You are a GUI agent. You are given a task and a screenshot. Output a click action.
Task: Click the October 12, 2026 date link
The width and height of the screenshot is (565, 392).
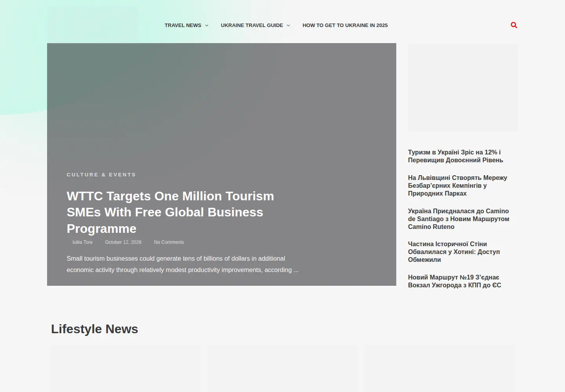[x=123, y=242]
